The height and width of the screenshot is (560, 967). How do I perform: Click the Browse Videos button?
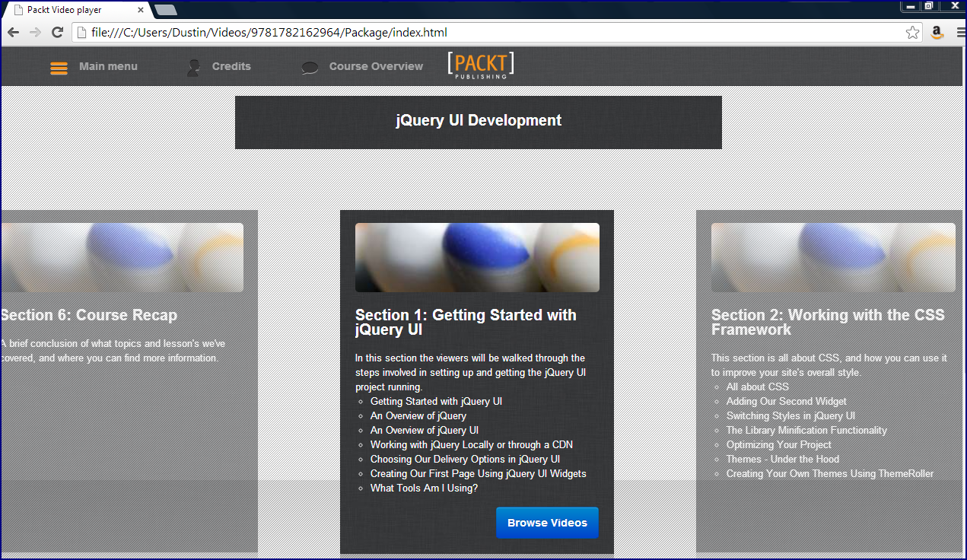547,523
